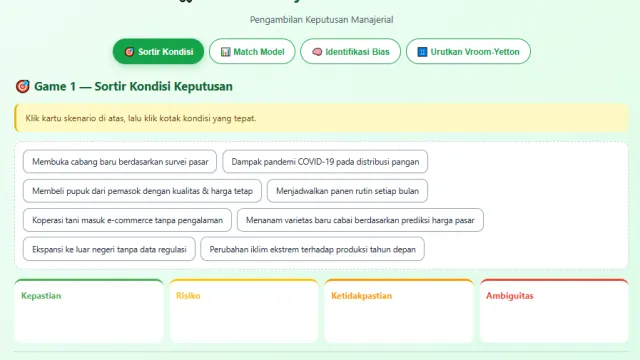
Task: Click the Risiko condition box
Action: (x=244, y=311)
